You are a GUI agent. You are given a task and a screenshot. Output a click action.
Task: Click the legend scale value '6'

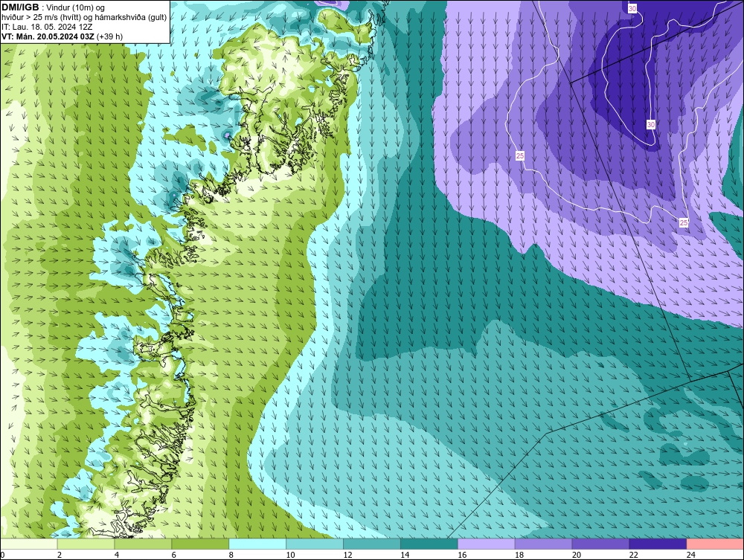click(173, 555)
